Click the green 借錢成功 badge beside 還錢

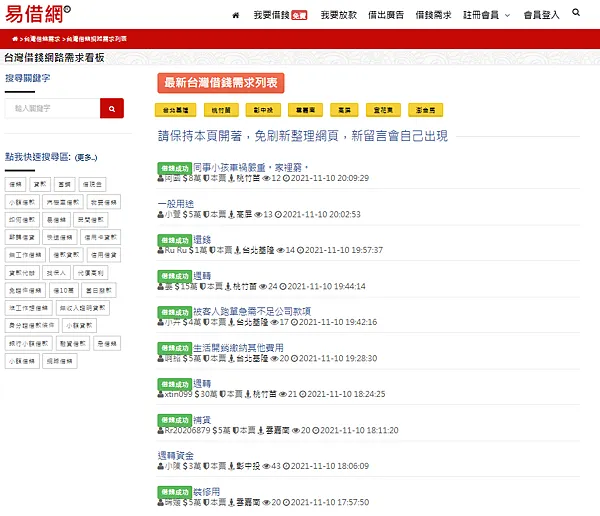174,240
